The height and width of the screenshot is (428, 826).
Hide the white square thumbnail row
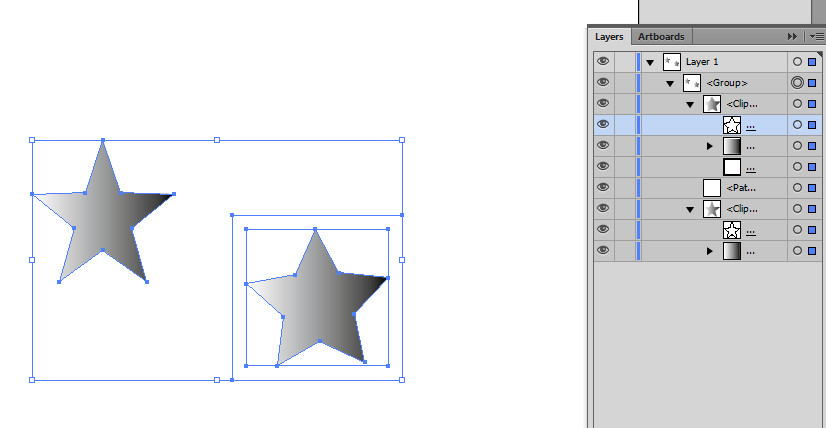(x=603, y=166)
